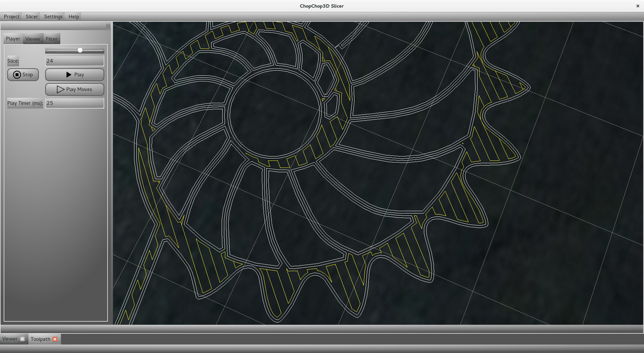Viewport: 644px width, 353px height.
Task: Click the Play Moves button
Action: (x=74, y=90)
